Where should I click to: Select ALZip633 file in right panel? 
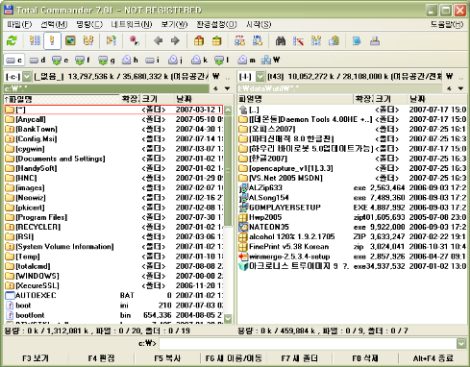(352, 188)
